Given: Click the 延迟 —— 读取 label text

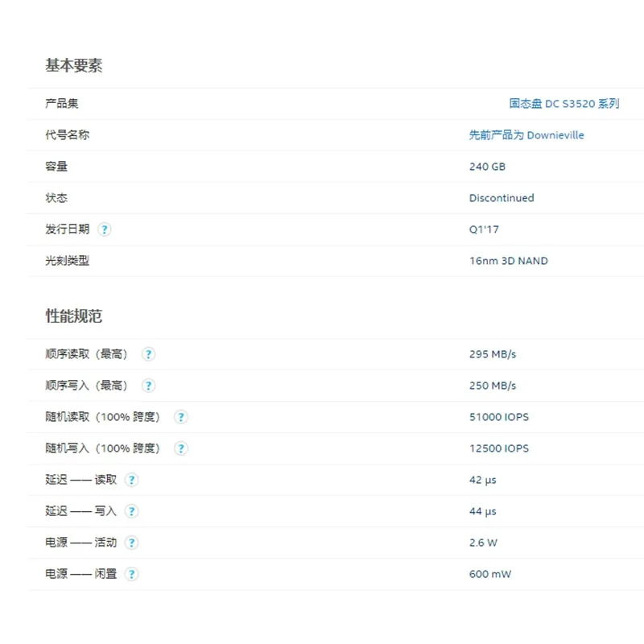Looking at the screenshot, I should [x=81, y=480].
